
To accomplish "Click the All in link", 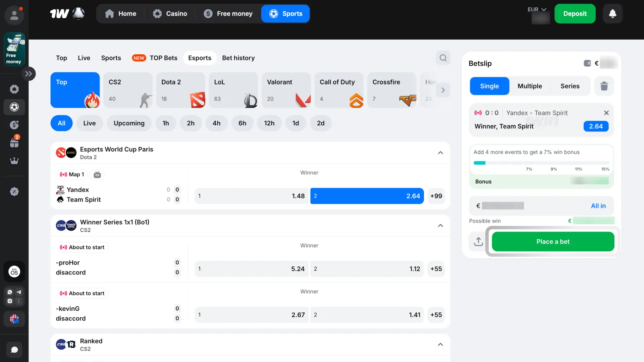I will tap(598, 206).
